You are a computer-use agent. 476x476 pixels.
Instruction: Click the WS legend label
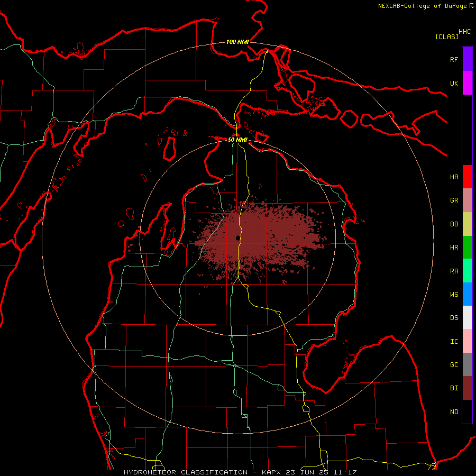pyautogui.click(x=454, y=294)
